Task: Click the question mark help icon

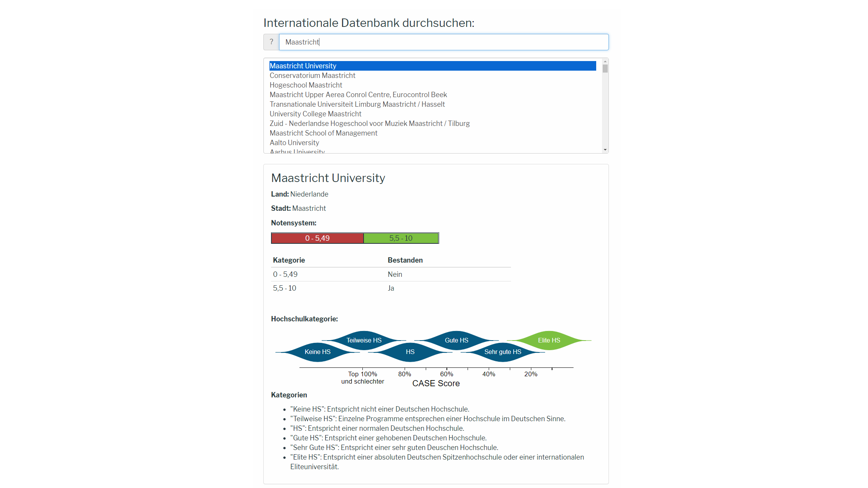Action: click(271, 42)
